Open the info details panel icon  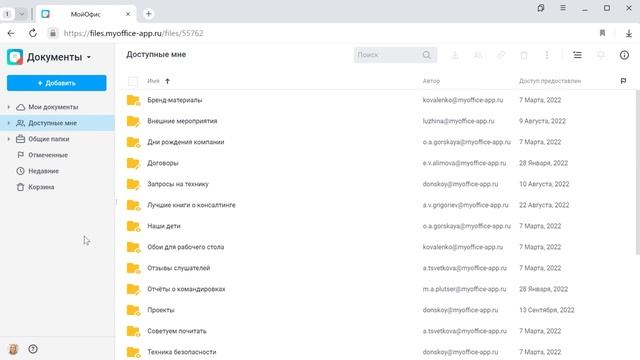(x=624, y=55)
